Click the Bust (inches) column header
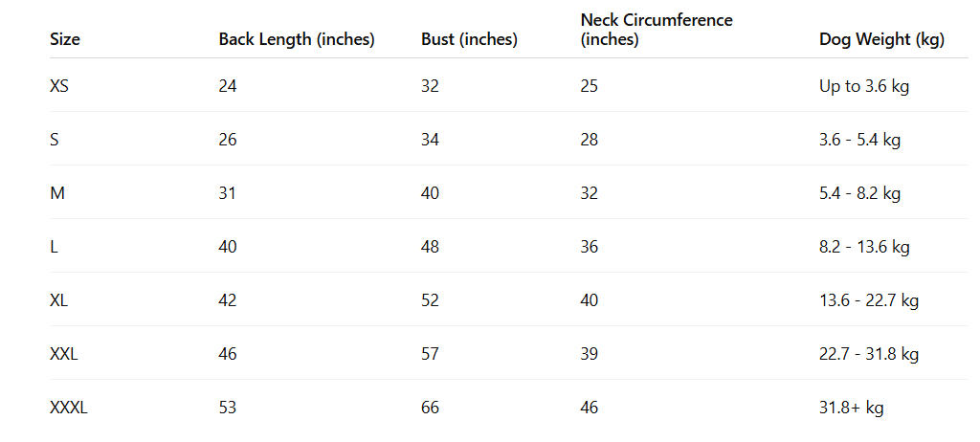Screen dimensions: 980x442 pyautogui.click(x=469, y=39)
